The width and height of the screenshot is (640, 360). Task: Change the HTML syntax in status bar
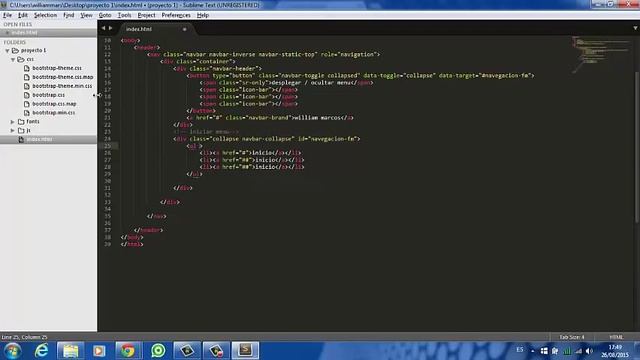616,337
